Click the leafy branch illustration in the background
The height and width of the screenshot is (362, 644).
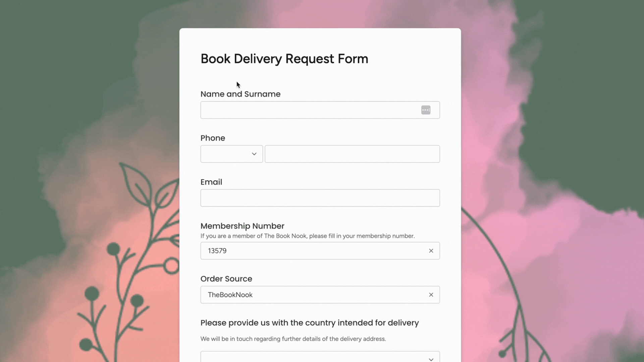(x=134, y=261)
